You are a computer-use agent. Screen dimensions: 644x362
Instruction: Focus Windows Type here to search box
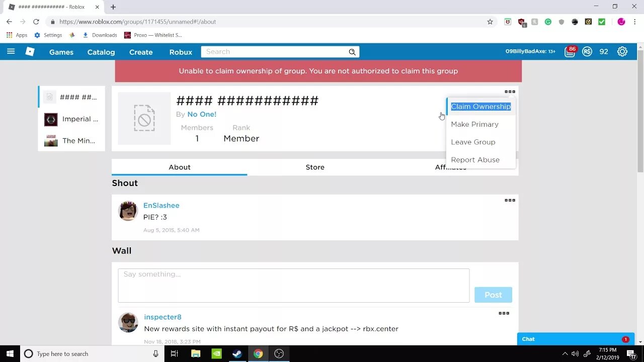click(92, 353)
